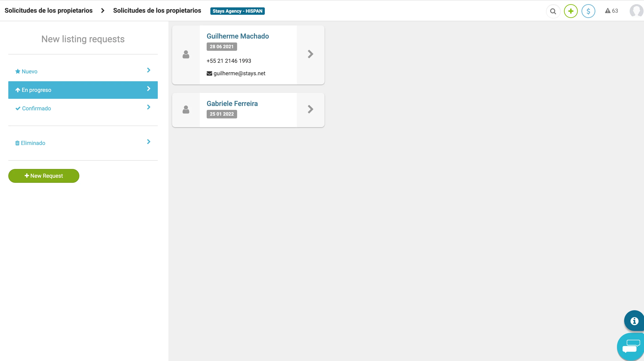Viewport: 644px width, 361px height.
Task: Open the user profile avatar
Action: point(636,11)
